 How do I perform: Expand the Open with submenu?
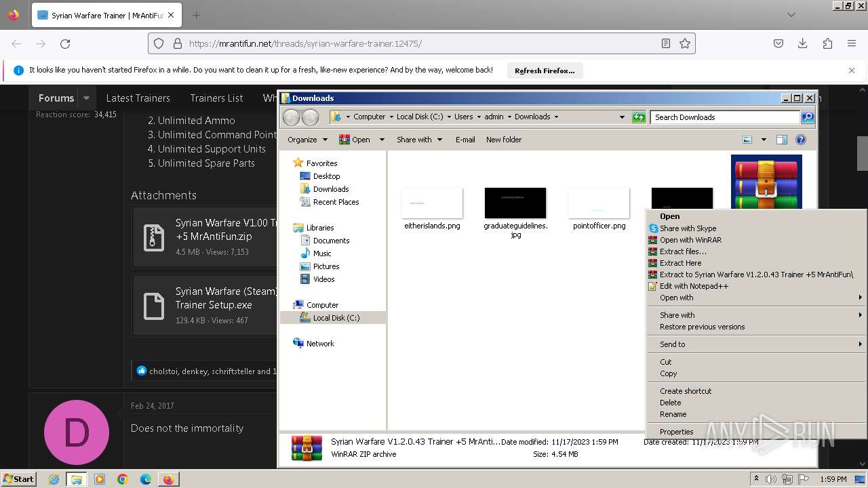click(x=757, y=298)
